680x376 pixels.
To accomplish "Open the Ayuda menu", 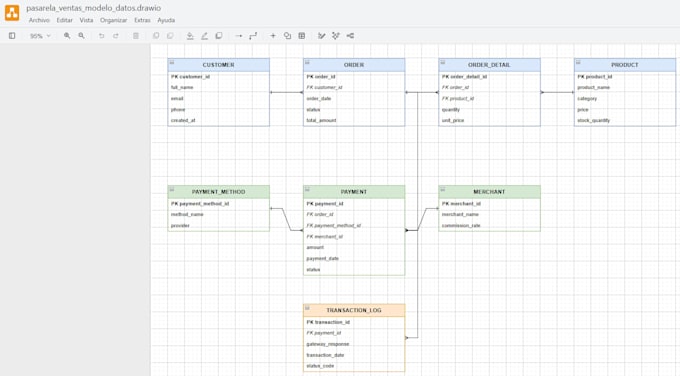I will pyautogui.click(x=166, y=20).
